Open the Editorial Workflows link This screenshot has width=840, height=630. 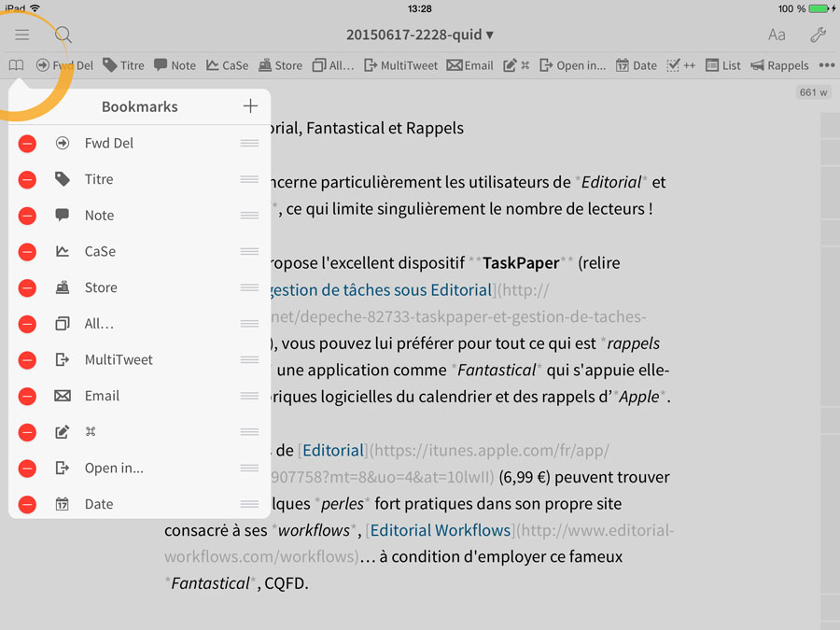tap(441, 530)
